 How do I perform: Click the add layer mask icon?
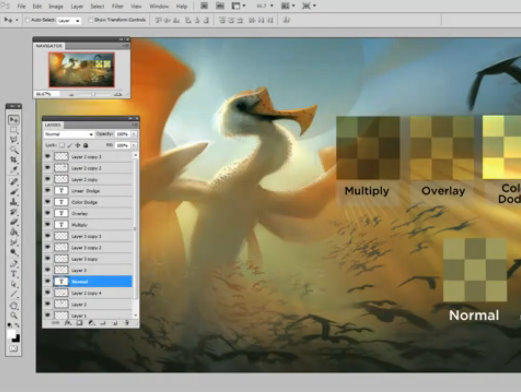coord(79,323)
